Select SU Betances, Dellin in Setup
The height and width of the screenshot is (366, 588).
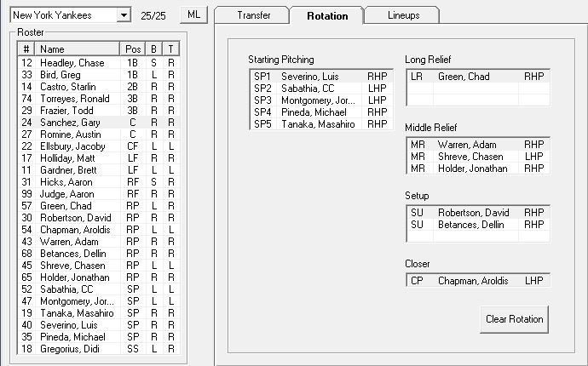pyautogui.click(x=478, y=225)
